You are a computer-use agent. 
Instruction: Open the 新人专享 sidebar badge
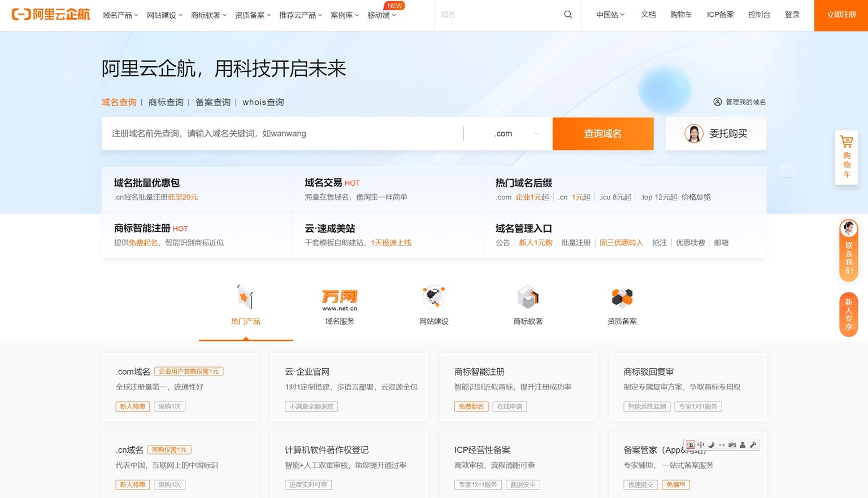[848, 314]
